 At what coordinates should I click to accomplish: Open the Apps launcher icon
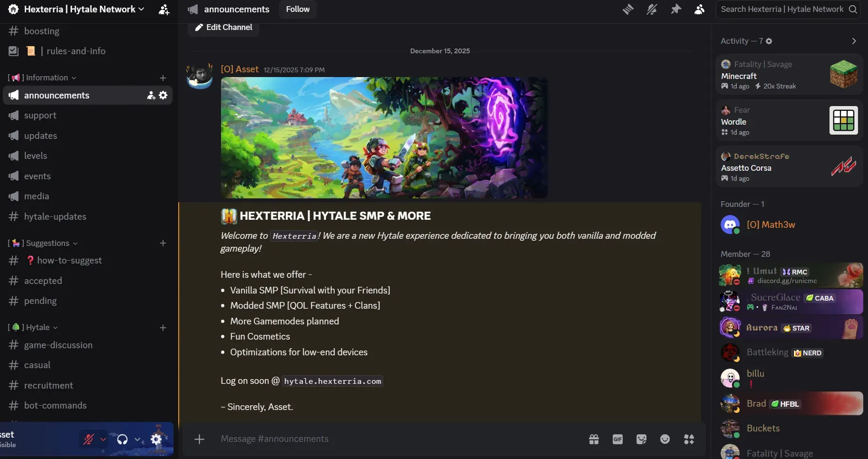[689, 439]
